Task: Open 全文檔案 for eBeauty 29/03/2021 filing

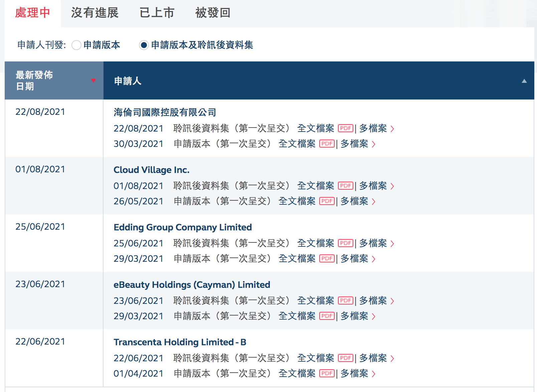Action: pyautogui.click(x=297, y=316)
